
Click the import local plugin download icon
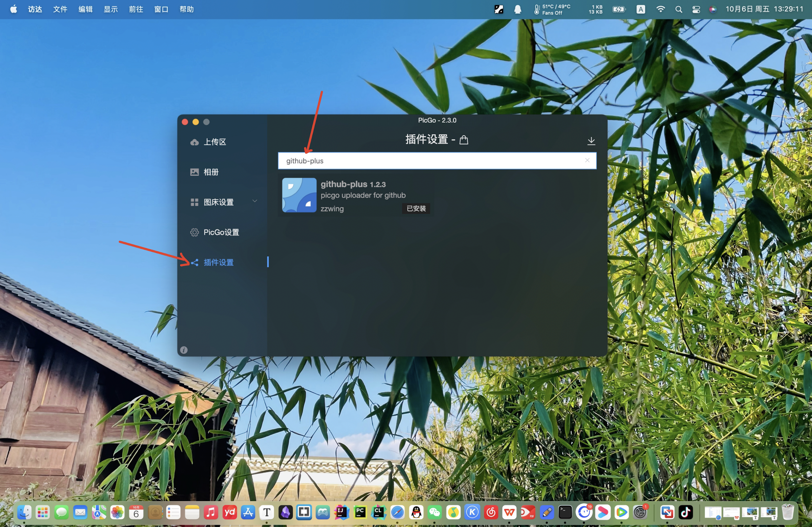point(591,141)
